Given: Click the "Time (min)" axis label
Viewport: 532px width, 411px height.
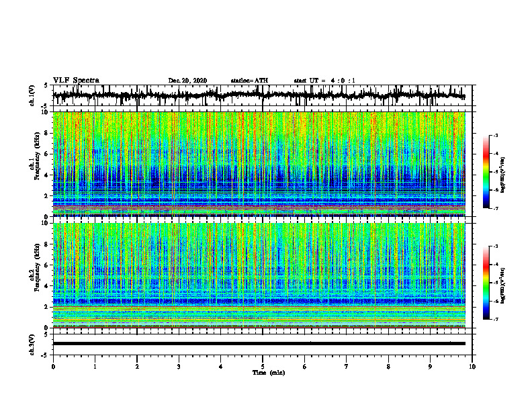Looking at the screenshot, I should [x=269, y=373].
